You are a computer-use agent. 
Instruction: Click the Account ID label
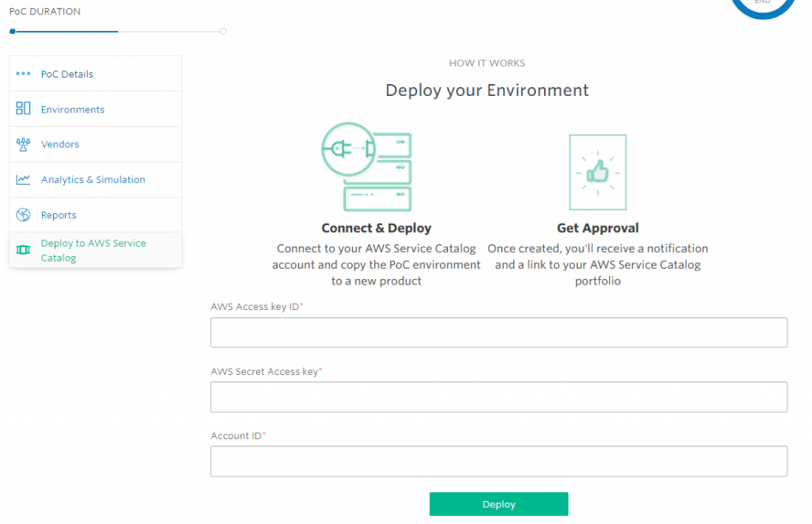point(238,435)
